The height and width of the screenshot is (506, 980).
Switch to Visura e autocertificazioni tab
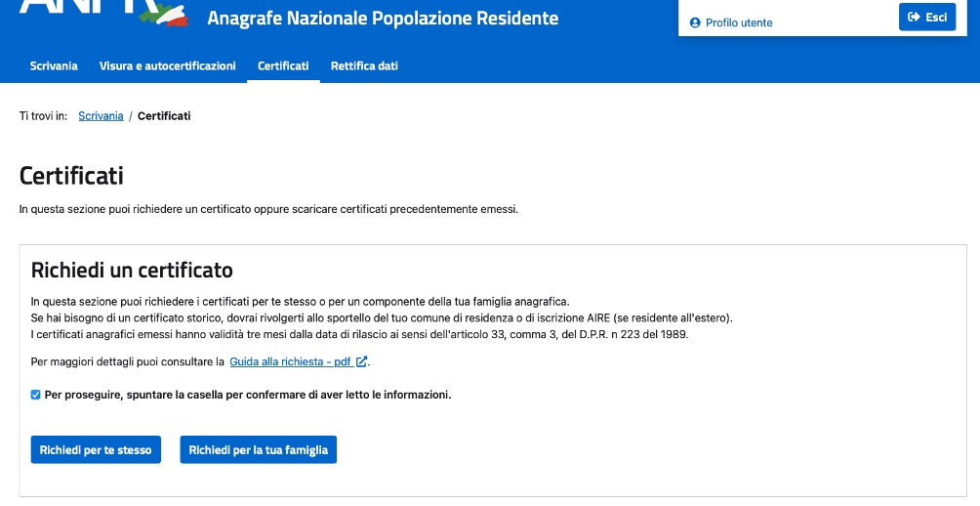click(x=168, y=65)
